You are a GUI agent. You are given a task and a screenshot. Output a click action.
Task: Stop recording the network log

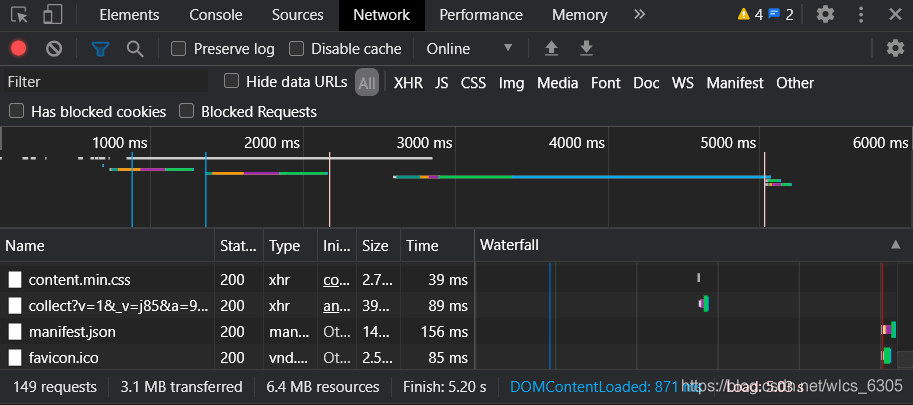[x=19, y=49]
